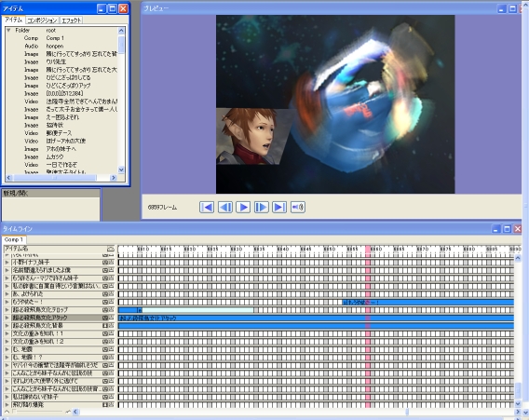
Task: Collapse the root Folder in item list
Action: point(8,30)
